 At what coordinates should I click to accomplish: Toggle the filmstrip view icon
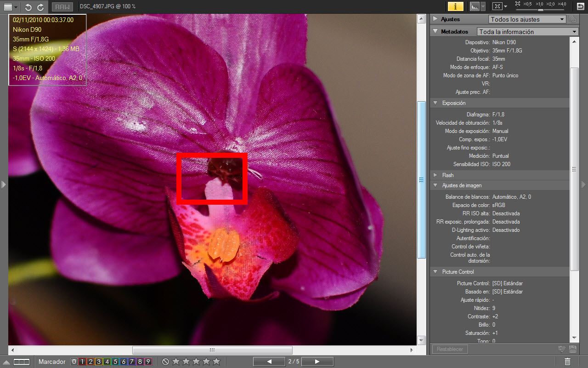pos(22,362)
